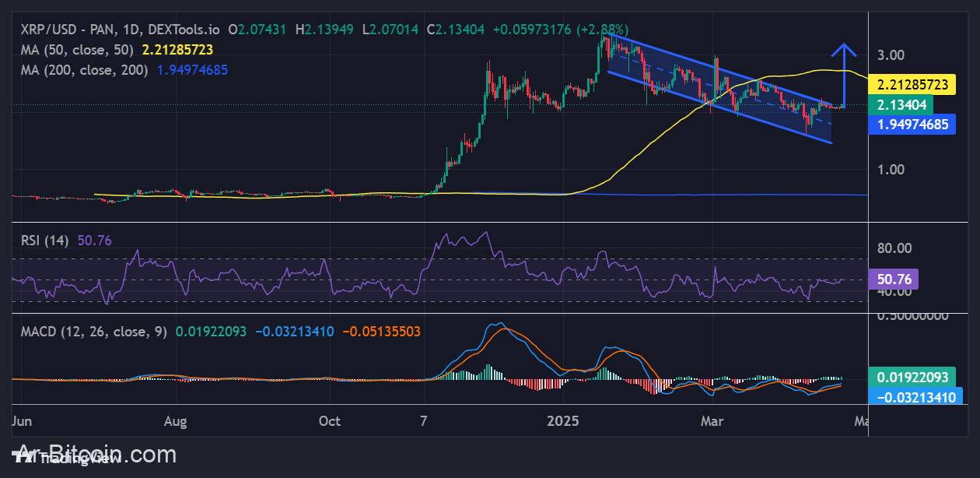Click the green 0.01922093 MACD axis tag

click(x=912, y=378)
